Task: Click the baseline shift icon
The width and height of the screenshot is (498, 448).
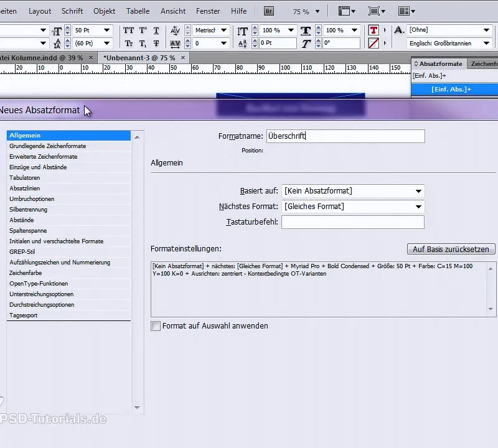Action: pyautogui.click(x=242, y=44)
